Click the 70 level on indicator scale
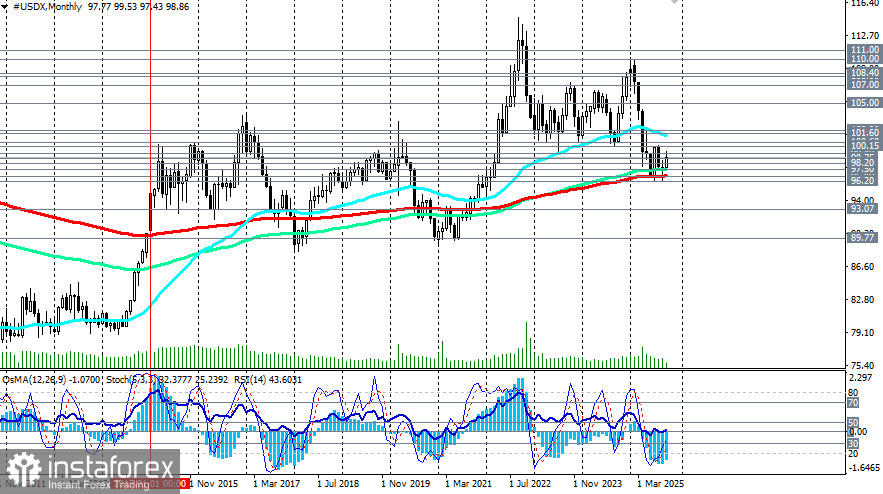883x494 pixels. pos(853,403)
